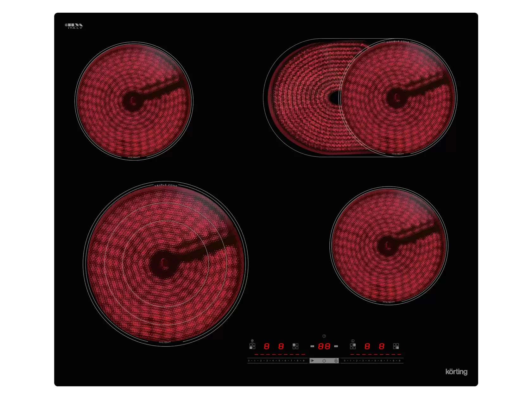Click the bottom-right round heating zone
Screen dimensions: 532x399
tap(389, 245)
